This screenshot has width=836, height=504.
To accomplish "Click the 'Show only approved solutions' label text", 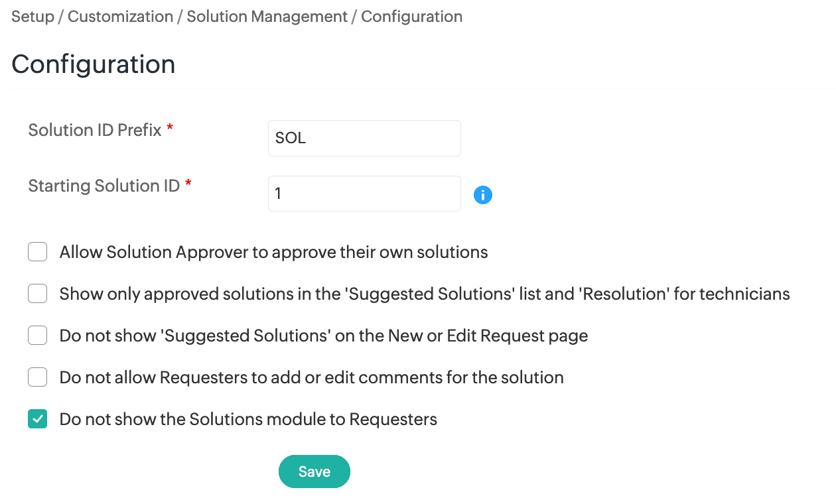I will point(425,294).
